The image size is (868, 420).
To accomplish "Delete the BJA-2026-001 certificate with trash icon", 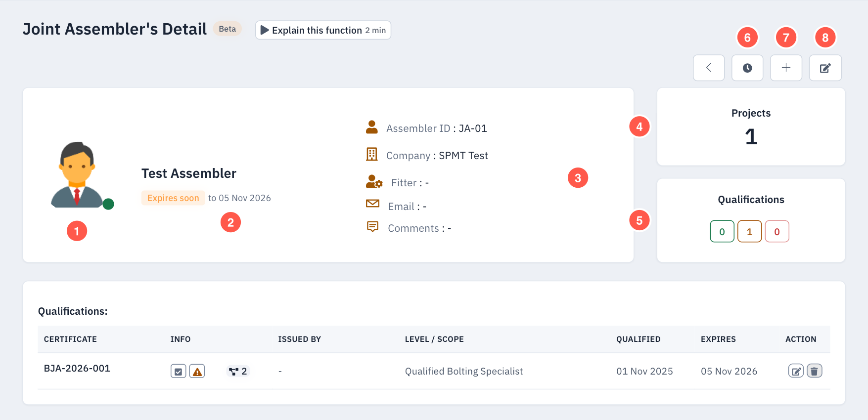I will [x=815, y=371].
